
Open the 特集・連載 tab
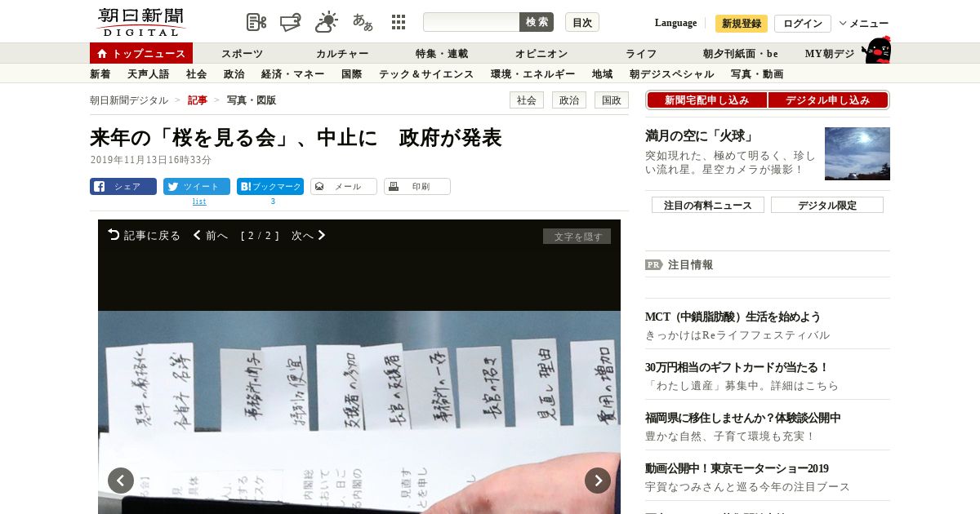(442, 54)
